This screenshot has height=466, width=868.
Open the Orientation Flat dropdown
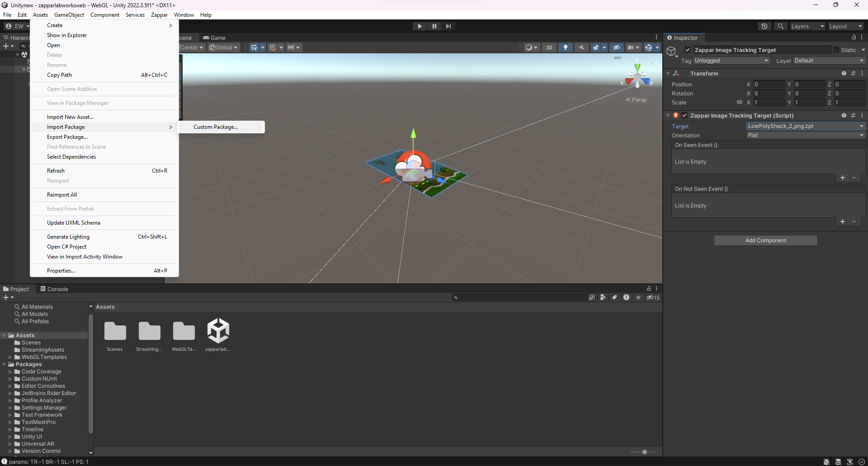click(806, 135)
